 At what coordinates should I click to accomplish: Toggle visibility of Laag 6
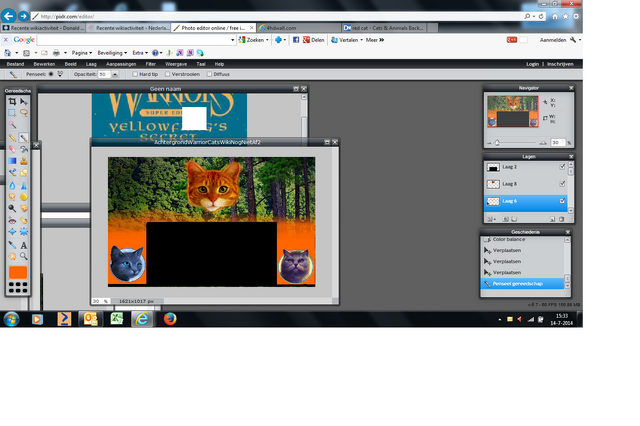(x=562, y=201)
